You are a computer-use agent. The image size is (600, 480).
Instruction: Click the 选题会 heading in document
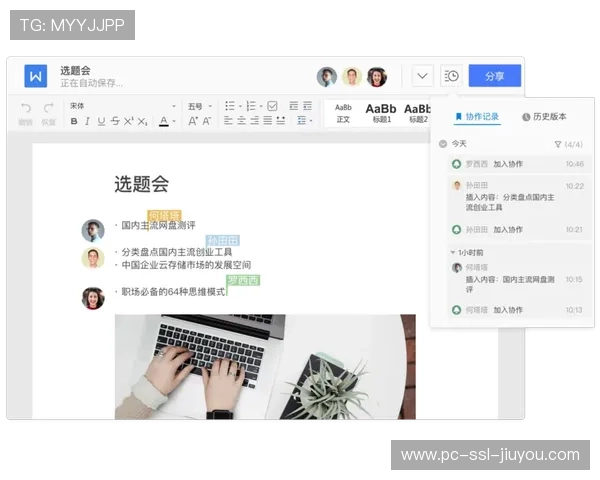point(142,184)
